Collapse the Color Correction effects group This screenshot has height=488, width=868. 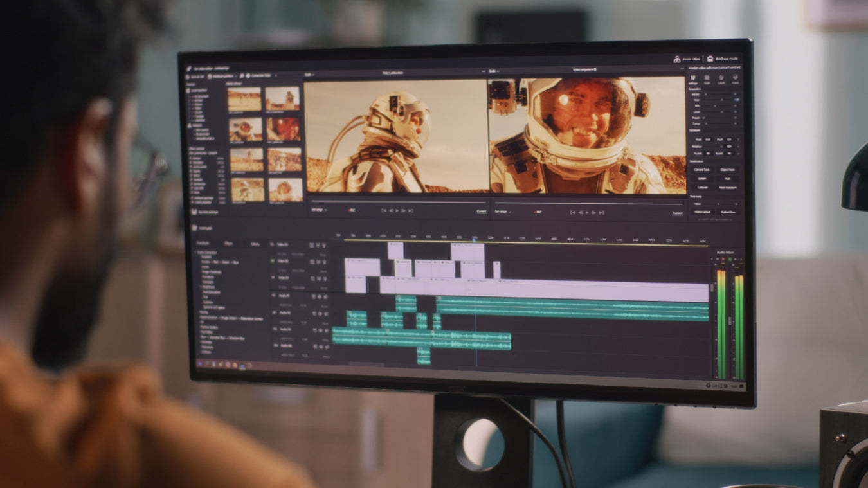coord(197,253)
